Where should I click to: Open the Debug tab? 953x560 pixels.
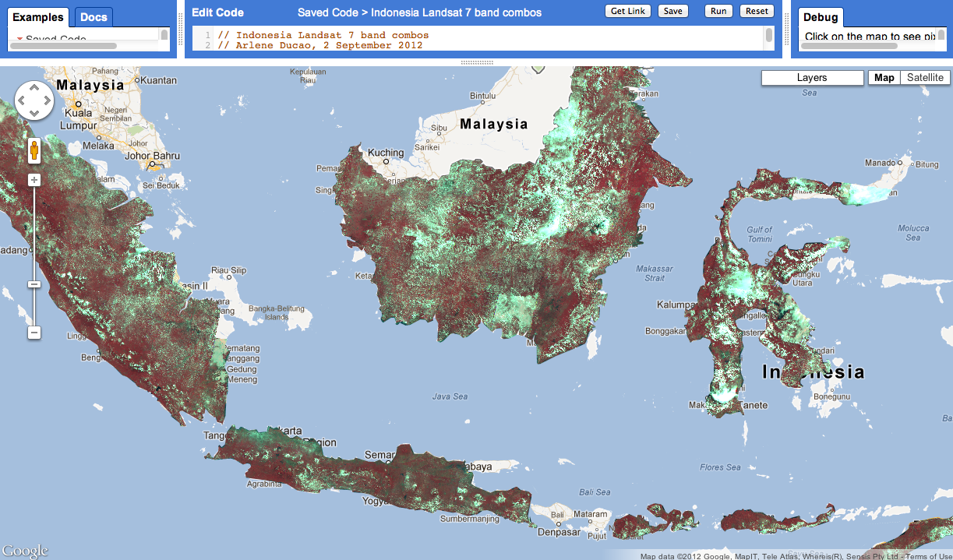point(821,17)
